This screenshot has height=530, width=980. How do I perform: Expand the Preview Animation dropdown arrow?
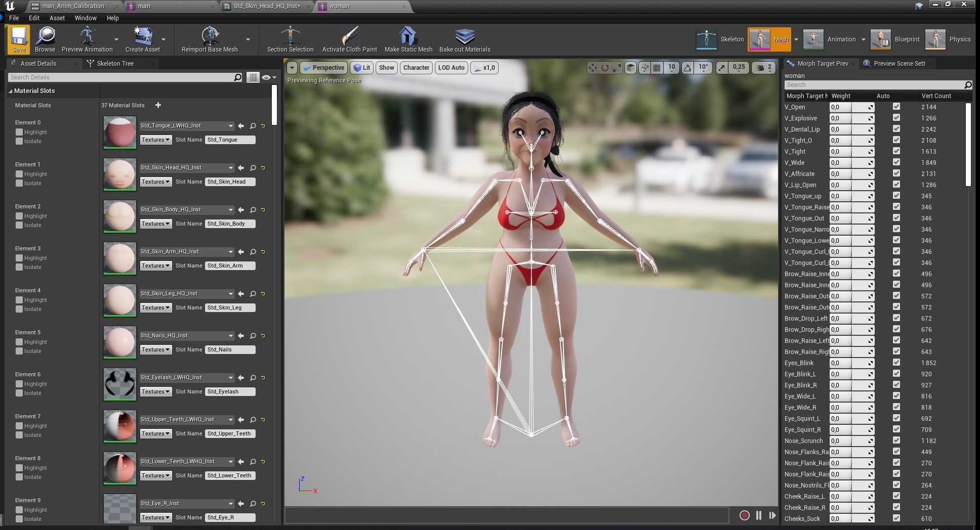click(x=116, y=39)
